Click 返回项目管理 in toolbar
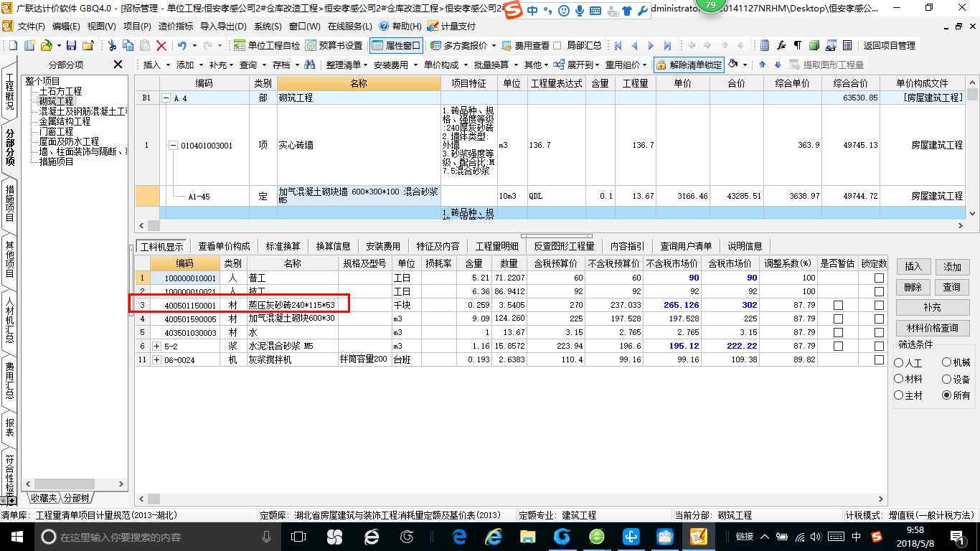980x551 pixels. (889, 45)
